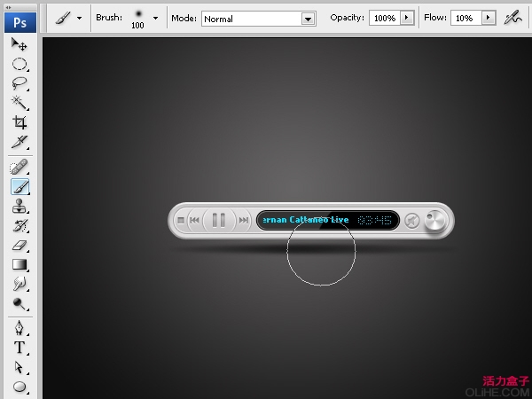This screenshot has width=532, height=399.
Task: Click the Flow field showing 10%
Action: coord(465,18)
